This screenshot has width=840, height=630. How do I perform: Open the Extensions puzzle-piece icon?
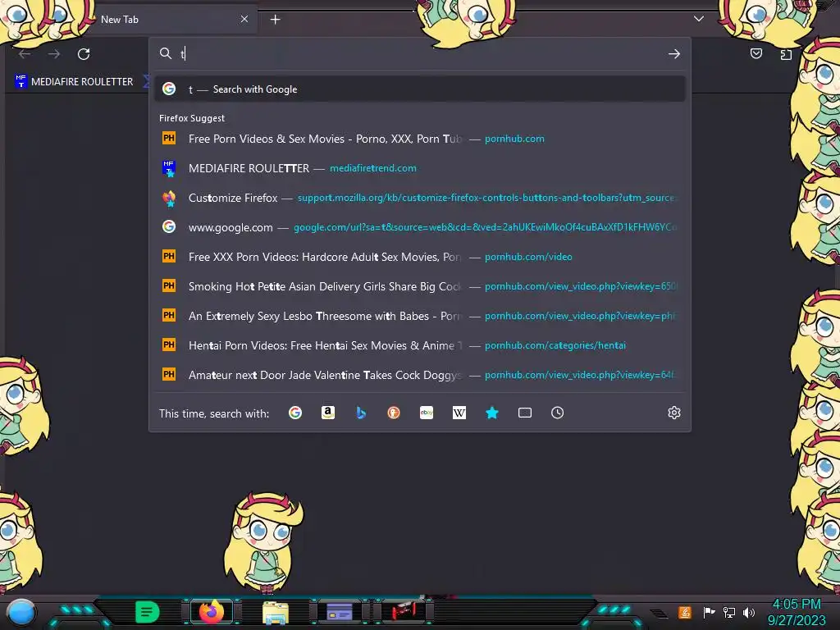click(786, 54)
